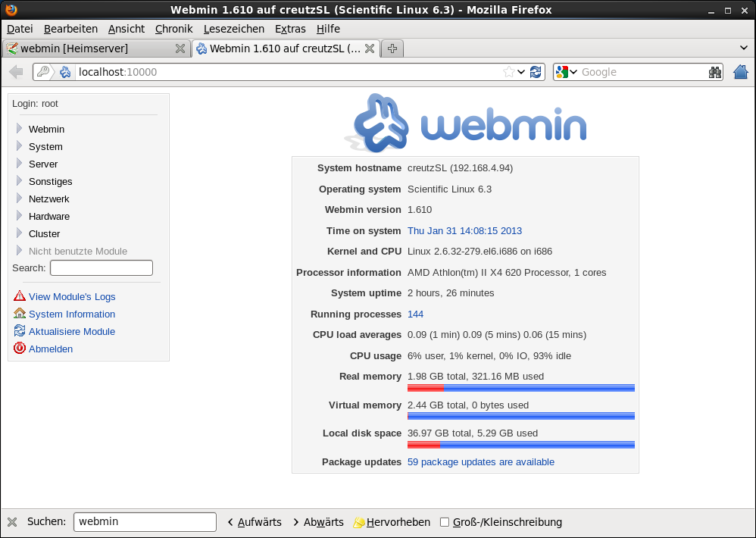Click the View Module's Logs warning icon
The image size is (756, 538).
(x=20, y=296)
